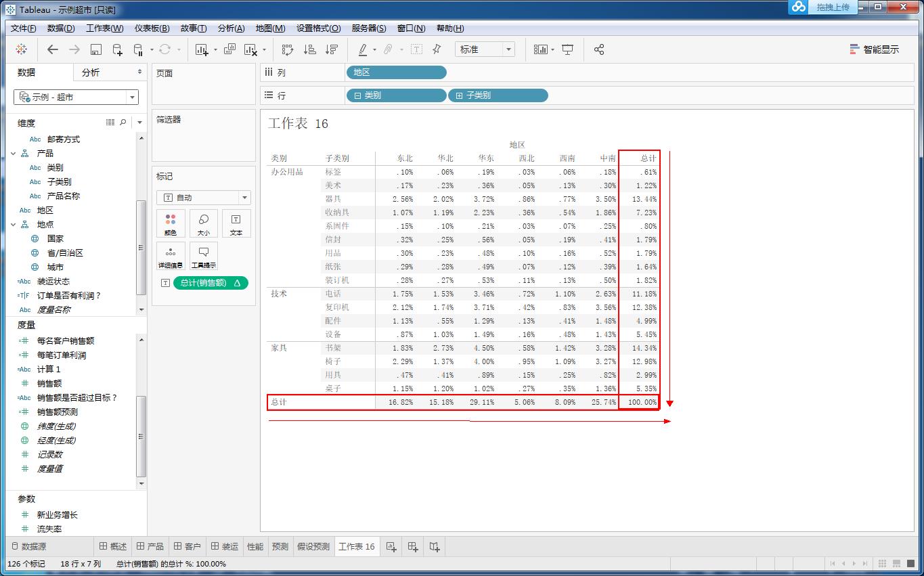
Task: Click the undo back arrow
Action: pyautogui.click(x=53, y=49)
